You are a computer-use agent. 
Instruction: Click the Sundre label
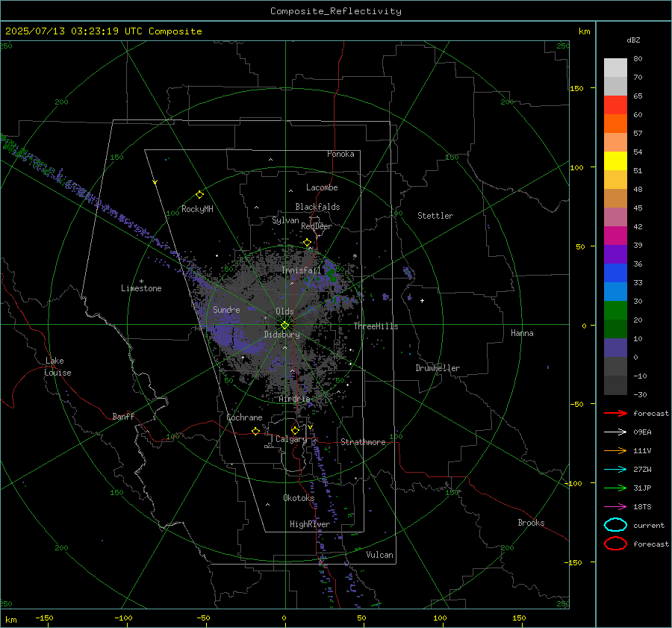pos(226,309)
